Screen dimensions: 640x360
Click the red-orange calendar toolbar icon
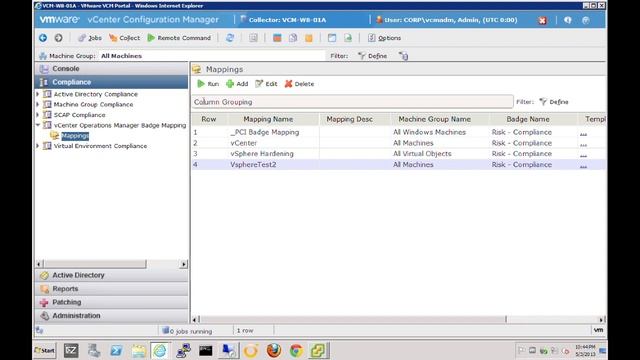277,38
